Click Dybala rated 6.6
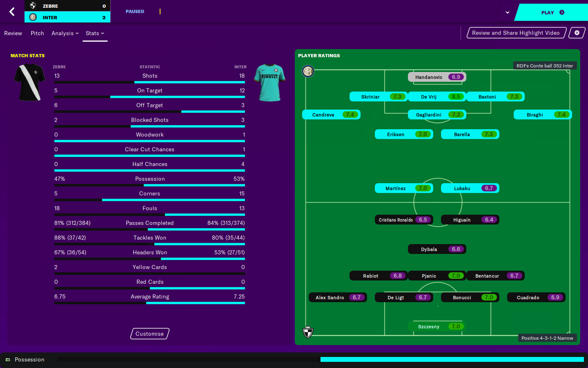Viewport: 588px width, 368px height. (x=437, y=249)
